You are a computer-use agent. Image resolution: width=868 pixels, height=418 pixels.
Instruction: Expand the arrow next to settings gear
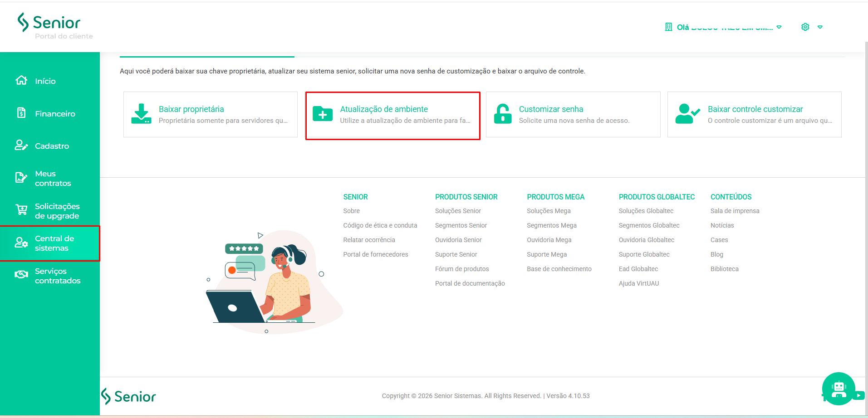click(820, 27)
